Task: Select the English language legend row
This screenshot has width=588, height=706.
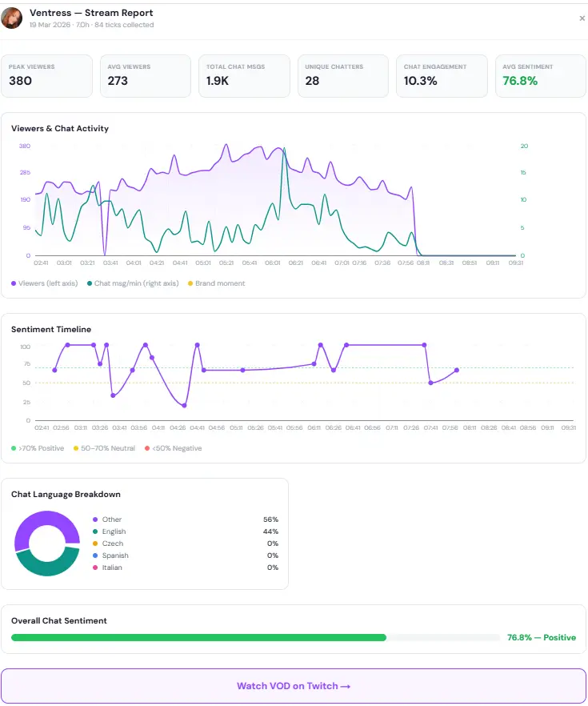Action: pyautogui.click(x=186, y=532)
